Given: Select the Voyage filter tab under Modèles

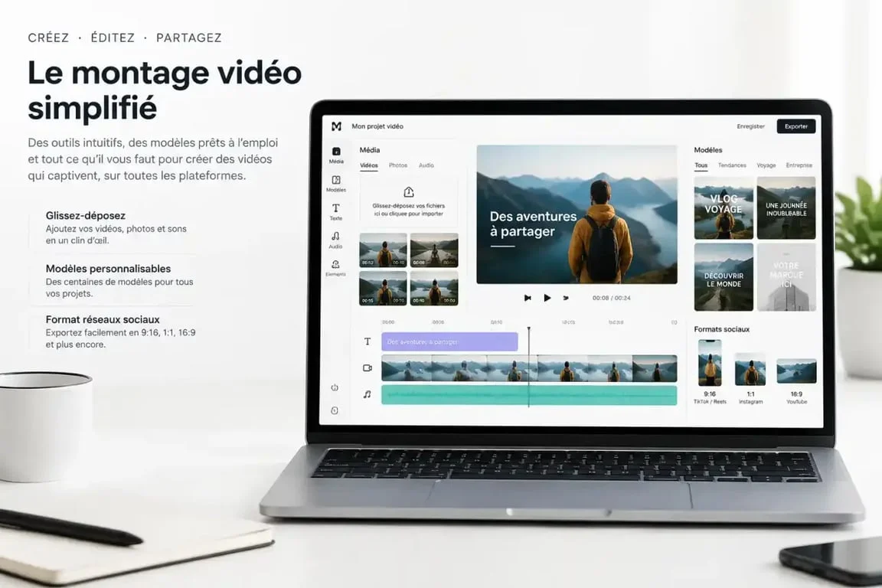Looking at the screenshot, I should [766, 165].
